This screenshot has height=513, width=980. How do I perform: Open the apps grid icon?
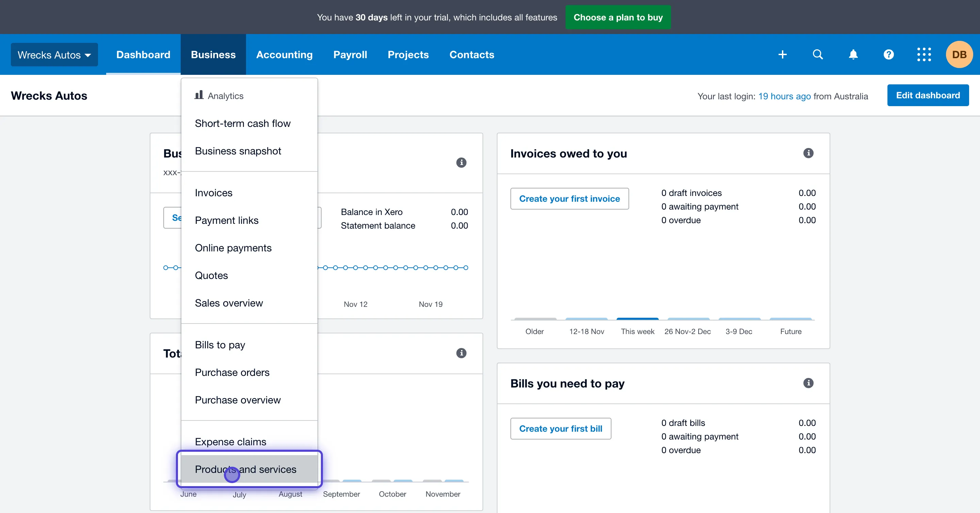click(x=924, y=54)
